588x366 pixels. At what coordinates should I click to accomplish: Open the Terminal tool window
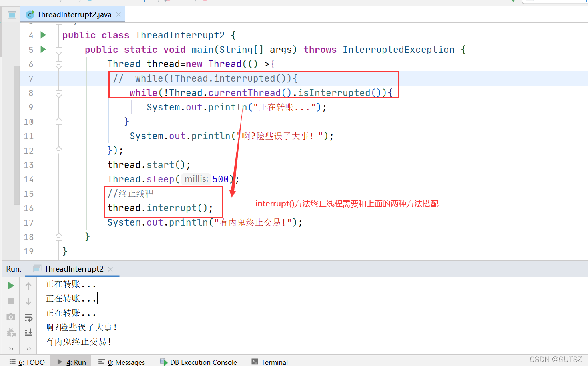[269, 362]
